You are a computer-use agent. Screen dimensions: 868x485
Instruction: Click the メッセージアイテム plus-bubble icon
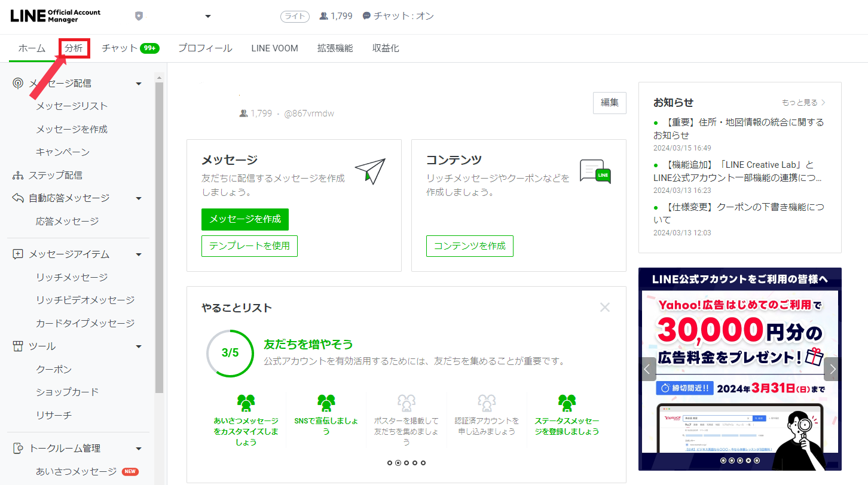click(18, 254)
